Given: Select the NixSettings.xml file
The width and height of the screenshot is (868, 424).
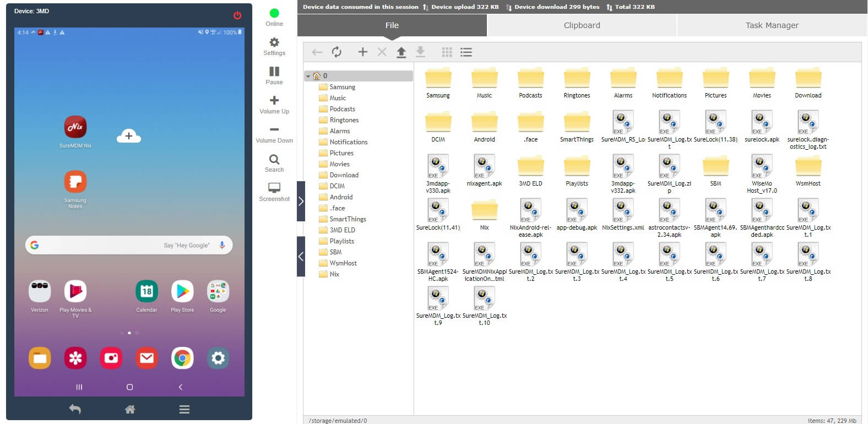Looking at the screenshot, I should [623, 215].
